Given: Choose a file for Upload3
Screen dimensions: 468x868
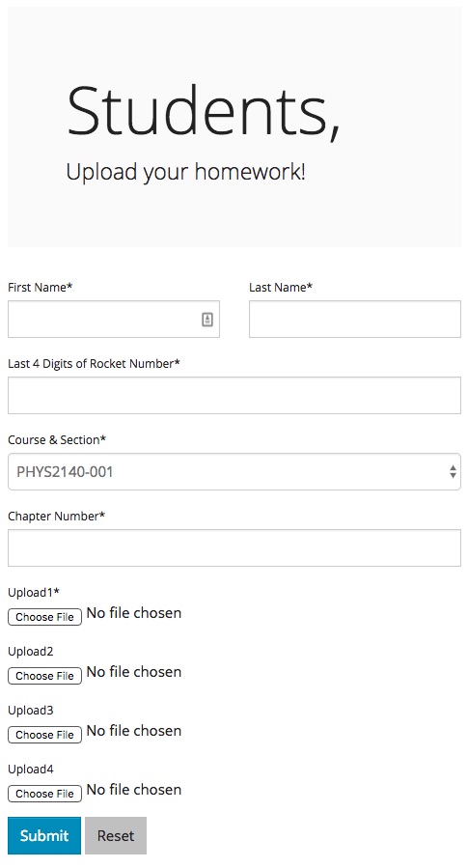Looking at the screenshot, I should [x=44, y=735].
